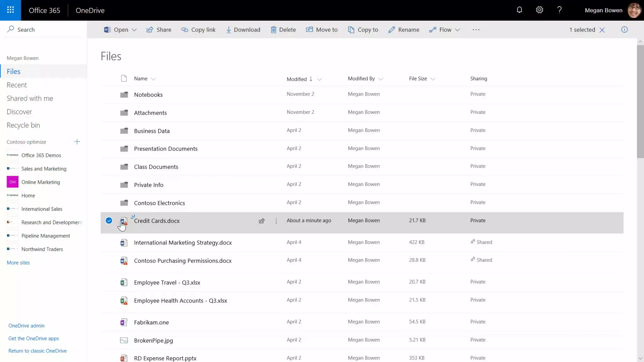Click the help question mark icon
644x362 pixels.
(x=559, y=10)
